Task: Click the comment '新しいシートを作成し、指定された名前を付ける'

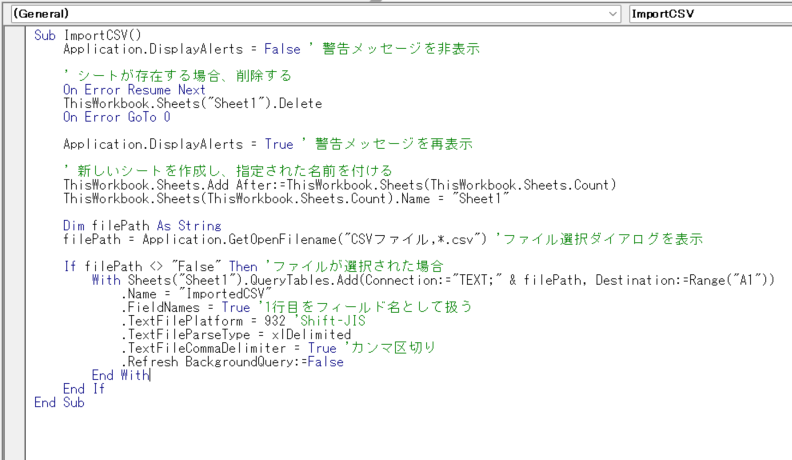Action: pyautogui.click(x=228, y=171)
